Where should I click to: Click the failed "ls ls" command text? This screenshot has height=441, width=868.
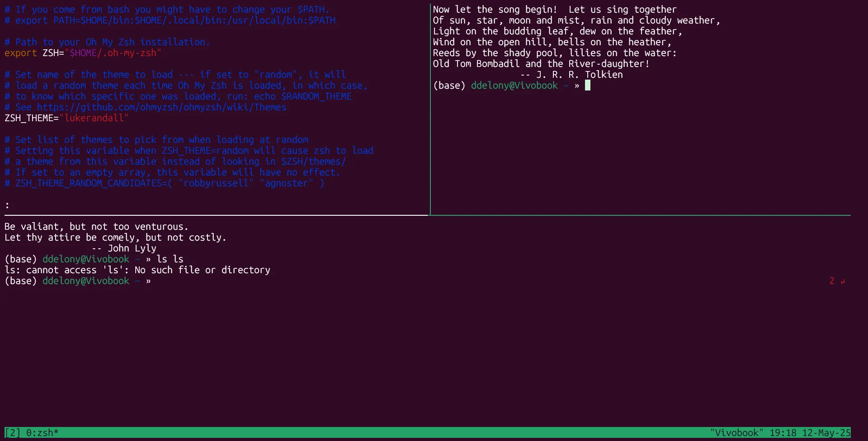pyautogui.click(x=170, y=259)
